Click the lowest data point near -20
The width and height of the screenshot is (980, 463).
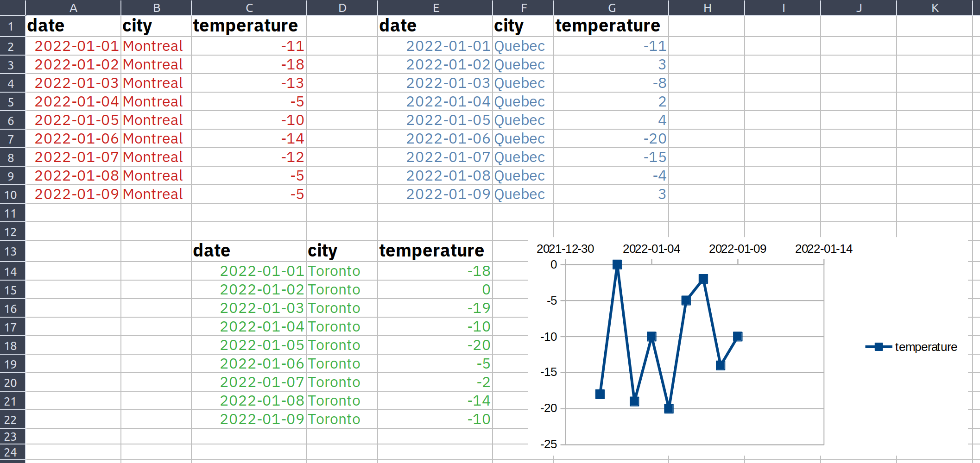pyautogui.click(x=669, y=409)
